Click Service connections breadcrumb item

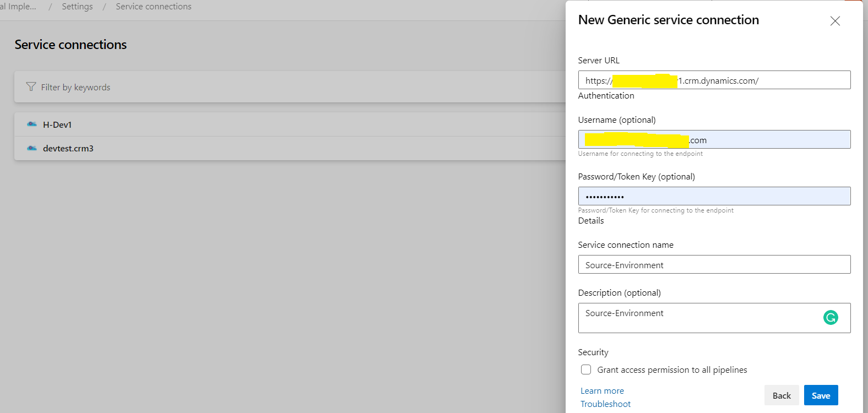154,7
